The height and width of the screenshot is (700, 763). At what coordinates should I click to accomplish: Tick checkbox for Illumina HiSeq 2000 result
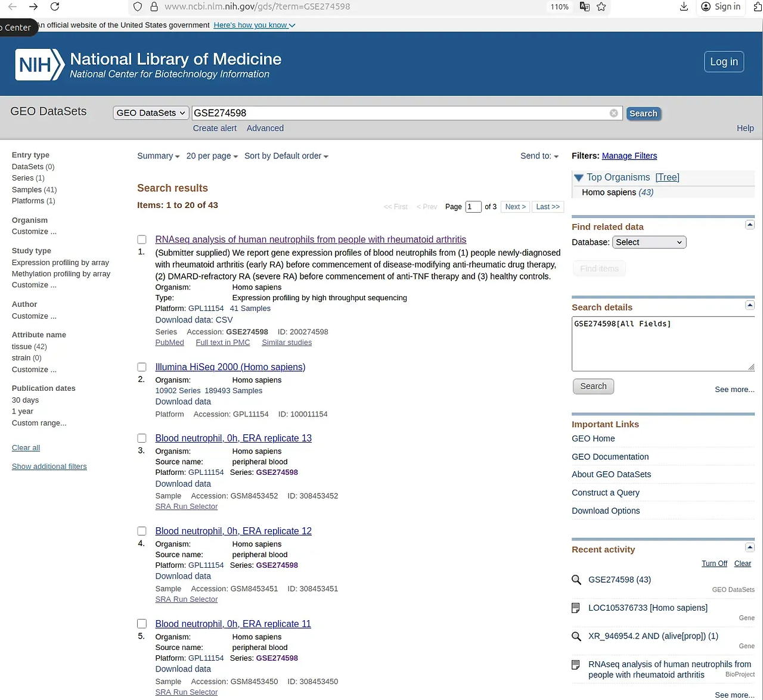142,367
